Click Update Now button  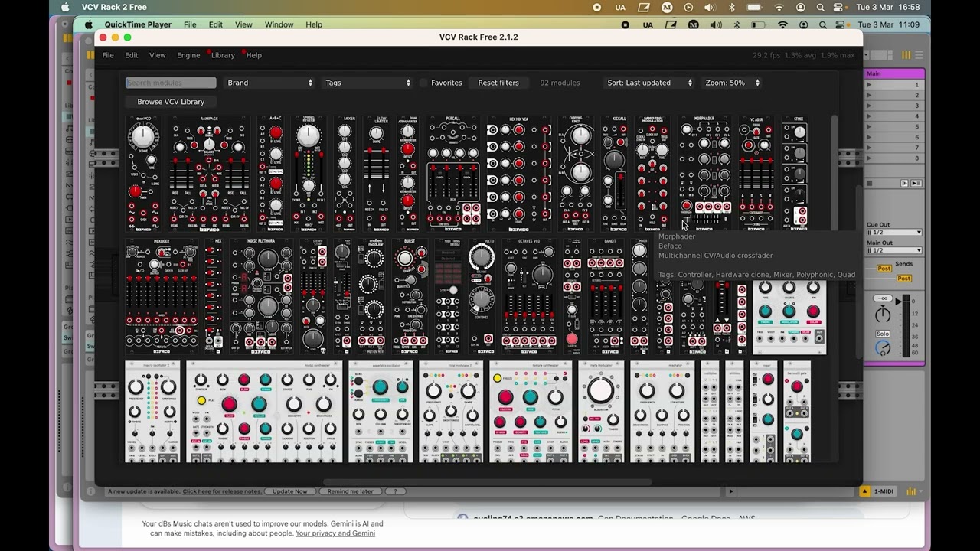pos(290,491)
